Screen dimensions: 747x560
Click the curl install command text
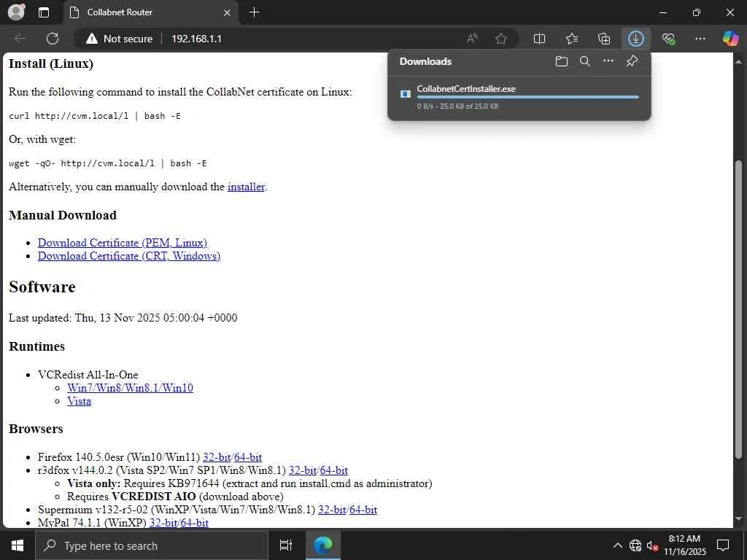tap(95, 116)
